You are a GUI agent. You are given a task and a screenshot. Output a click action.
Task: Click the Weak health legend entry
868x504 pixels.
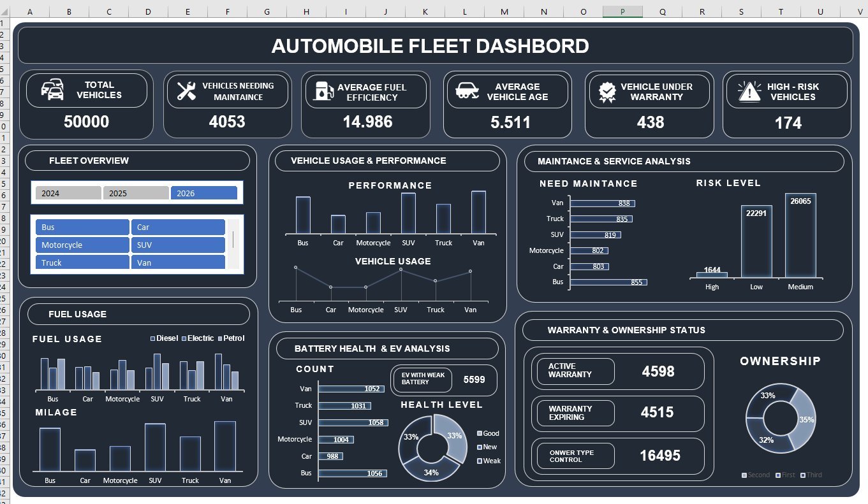[489, 461]
